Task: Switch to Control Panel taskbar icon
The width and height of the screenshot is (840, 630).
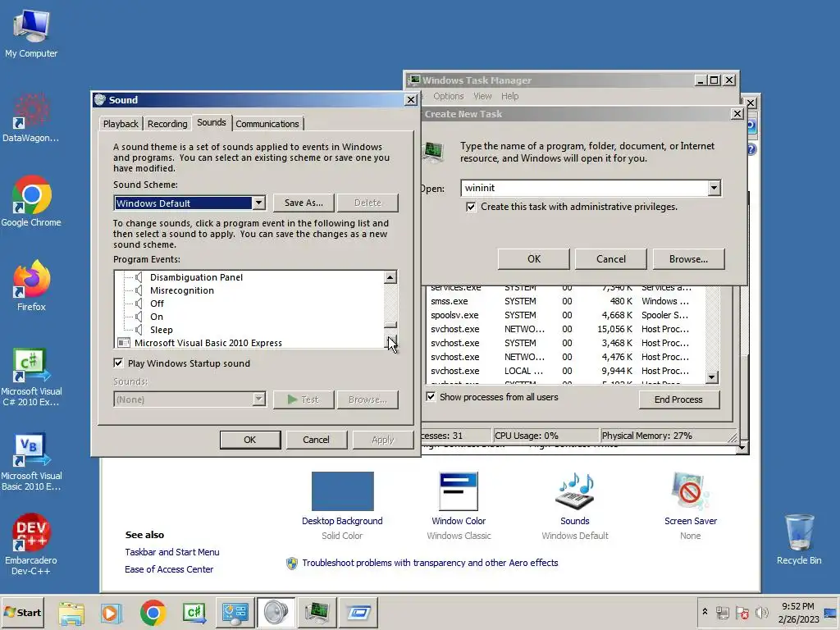Action: pyautogui.click(x=235, y=612)
